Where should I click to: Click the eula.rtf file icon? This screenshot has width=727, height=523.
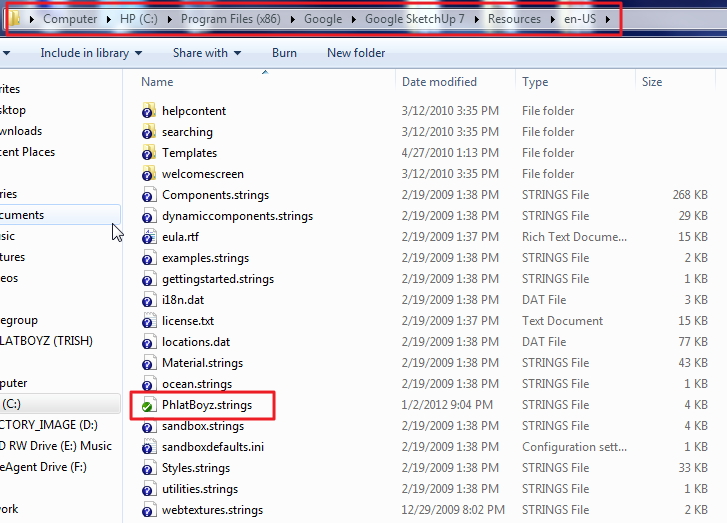tap(148, 237)
